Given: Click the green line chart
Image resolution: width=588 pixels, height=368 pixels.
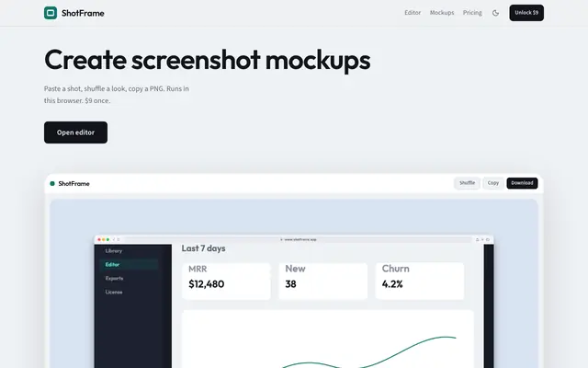Looking at the screenshot, I should click(368, 351).
